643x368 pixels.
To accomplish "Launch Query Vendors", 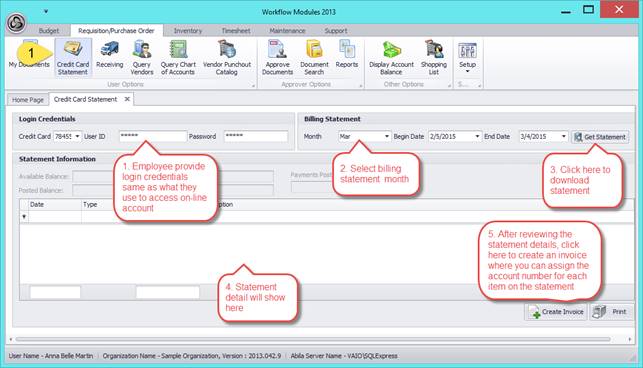I will click(x=142, y=57).
